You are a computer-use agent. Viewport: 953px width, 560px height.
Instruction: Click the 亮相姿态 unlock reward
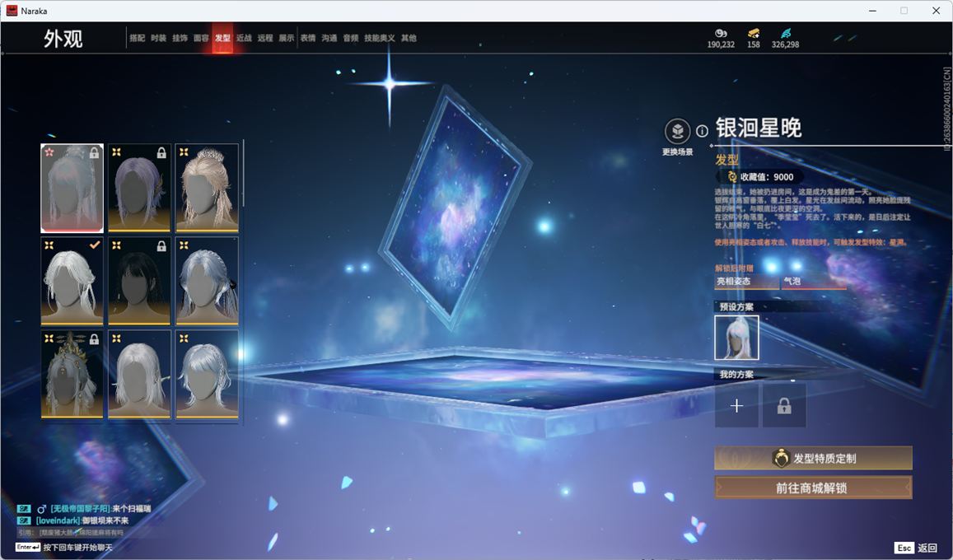click(x=746, y=282)
